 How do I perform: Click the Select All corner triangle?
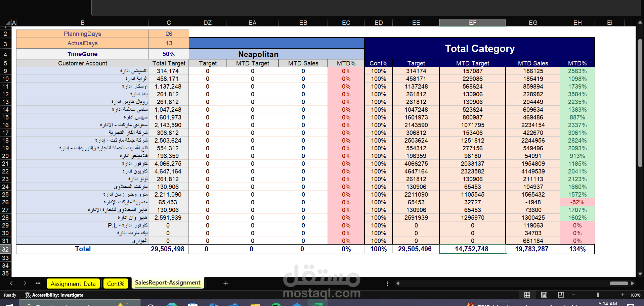(x=8, y=23)
